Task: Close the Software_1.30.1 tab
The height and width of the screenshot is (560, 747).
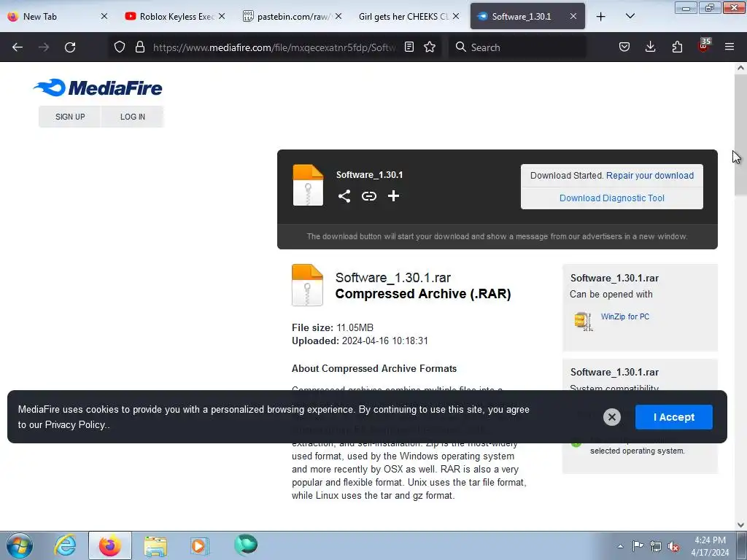Action: point(573,16)
